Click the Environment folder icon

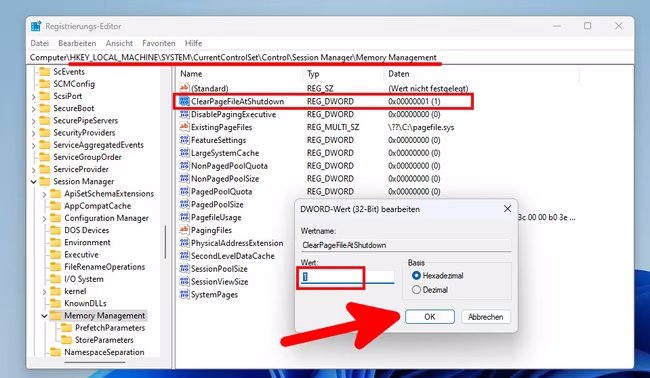pyautogui.click(x=55, y=242)
